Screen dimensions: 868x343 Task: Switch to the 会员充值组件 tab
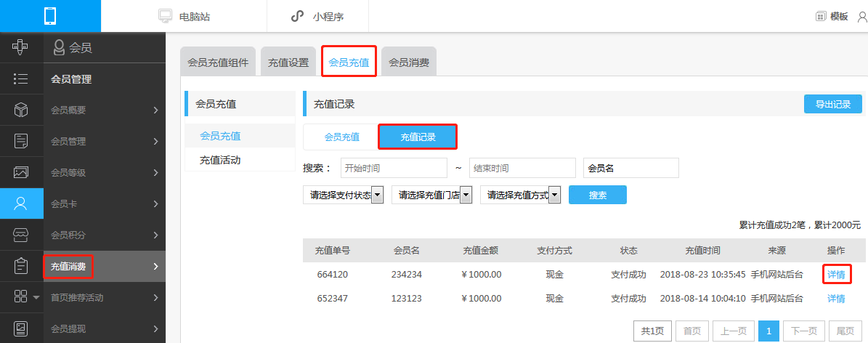(218, 62)
